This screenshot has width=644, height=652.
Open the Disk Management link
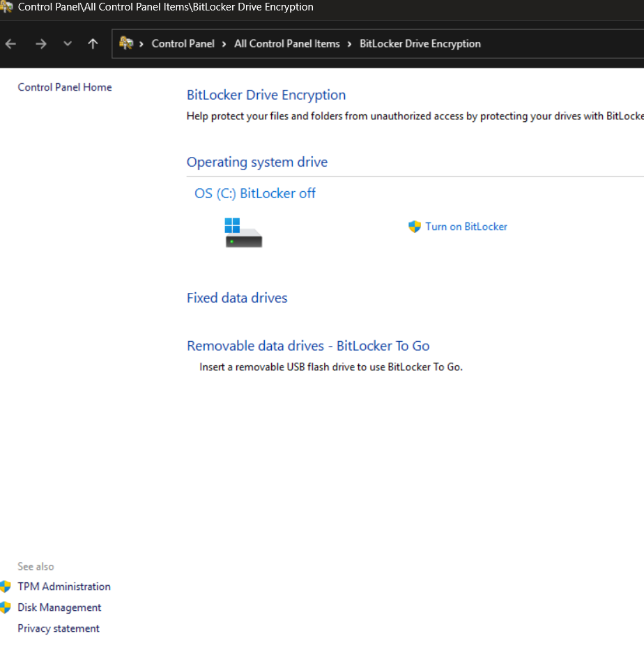point(59,607)
